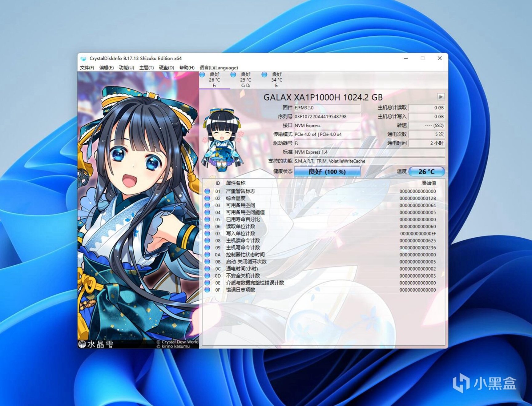
Task: Select the F: disk tab at 26 °C
Action: (215, 80)
